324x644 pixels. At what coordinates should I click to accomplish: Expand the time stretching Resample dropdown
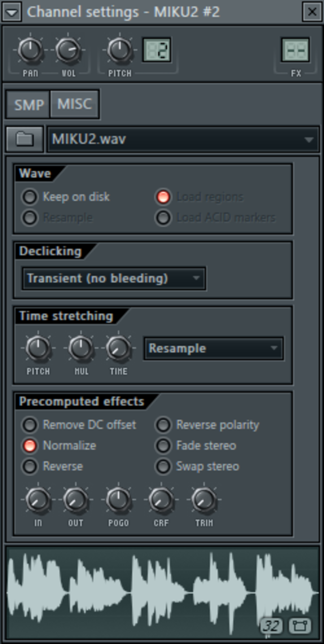tap(213, 348)
